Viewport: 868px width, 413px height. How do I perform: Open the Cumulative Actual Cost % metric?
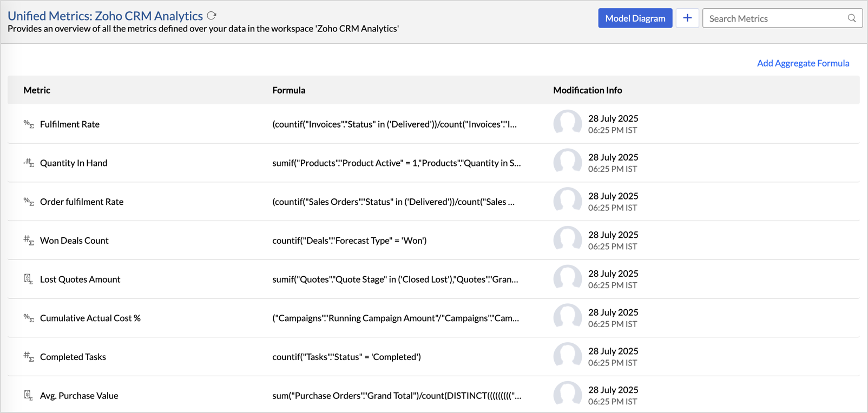click(x=90, y=318)
